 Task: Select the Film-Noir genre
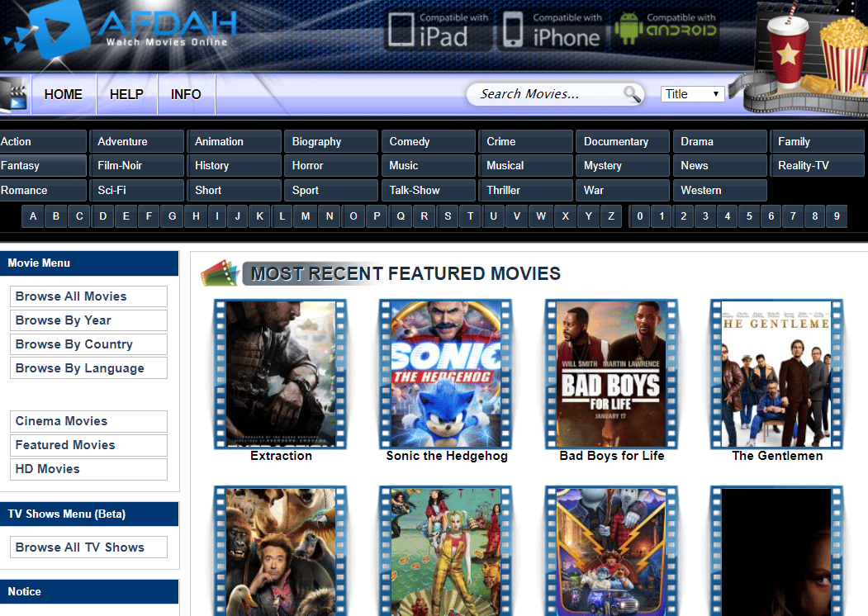coord(137,165)
